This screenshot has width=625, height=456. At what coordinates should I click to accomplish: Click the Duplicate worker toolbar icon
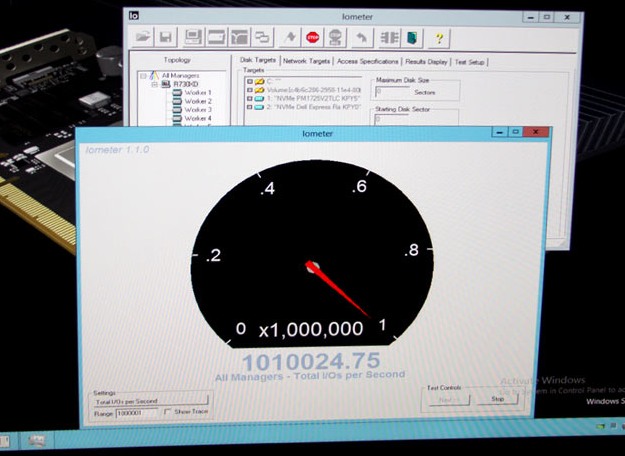point(262,38)
